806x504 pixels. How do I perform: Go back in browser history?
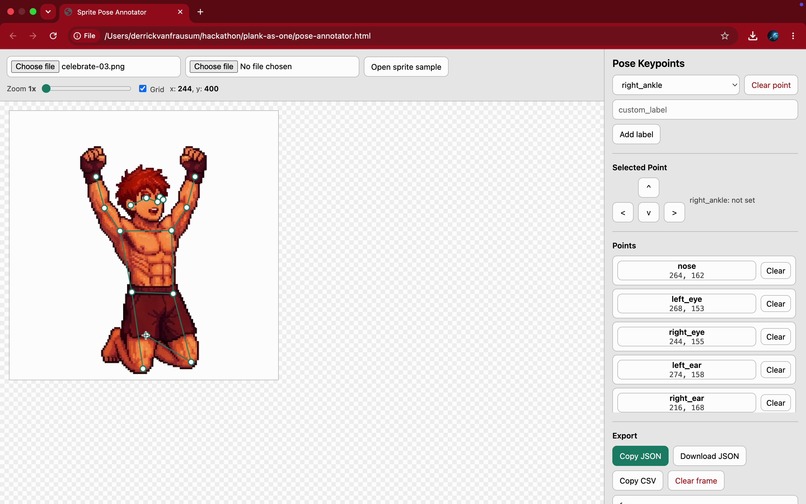pyautogui.click(x=13, y=36)
